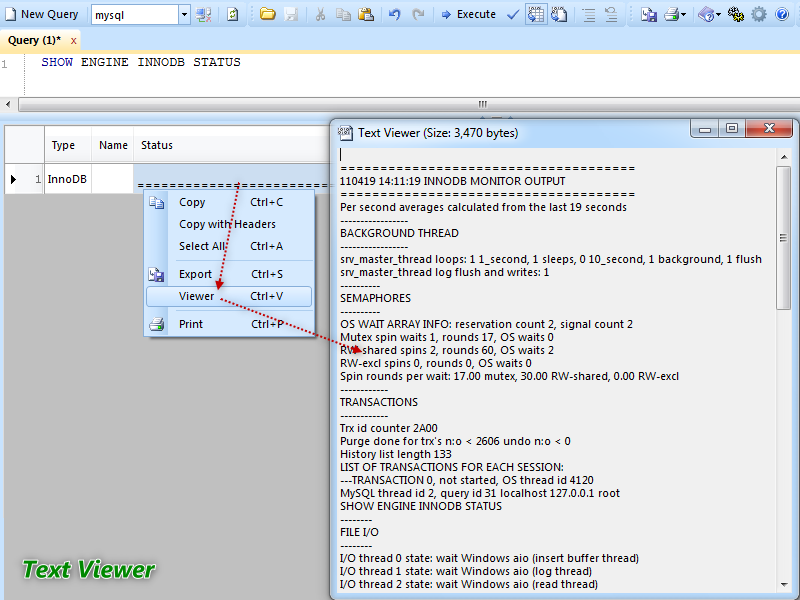Click the undo arrow icon

pyautogui.click(x=394, y=14)
